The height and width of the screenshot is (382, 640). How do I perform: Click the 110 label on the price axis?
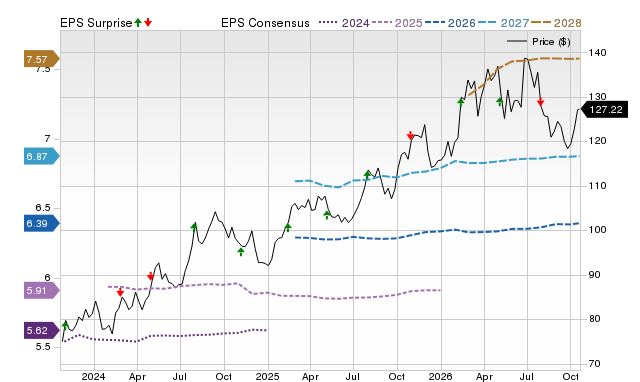[598, 186]
